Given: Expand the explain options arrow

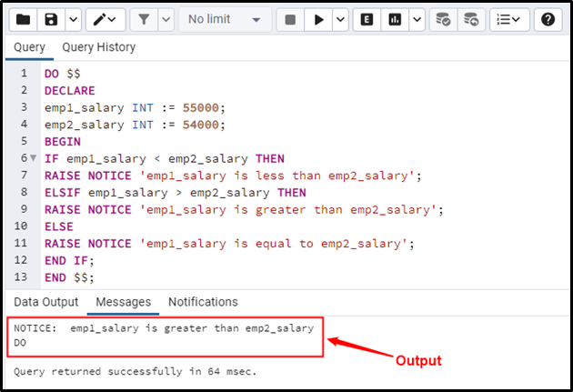Looking at the screenshot, I should tap(417, 19).
